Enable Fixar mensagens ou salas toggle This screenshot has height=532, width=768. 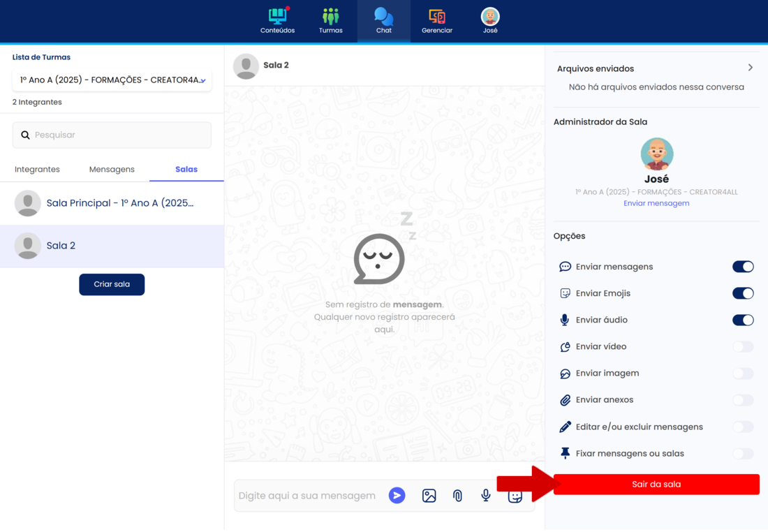[742, 454]
